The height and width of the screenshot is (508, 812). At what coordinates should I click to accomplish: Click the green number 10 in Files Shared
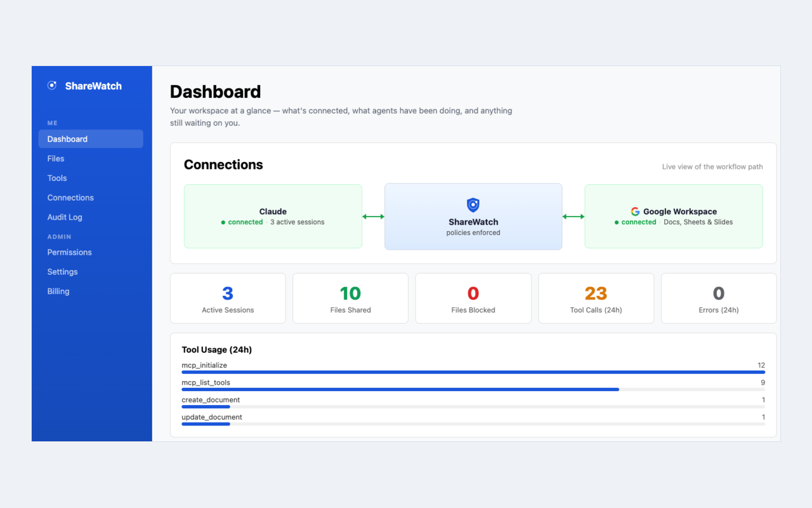pyautogui.click(x=350, y=293)
